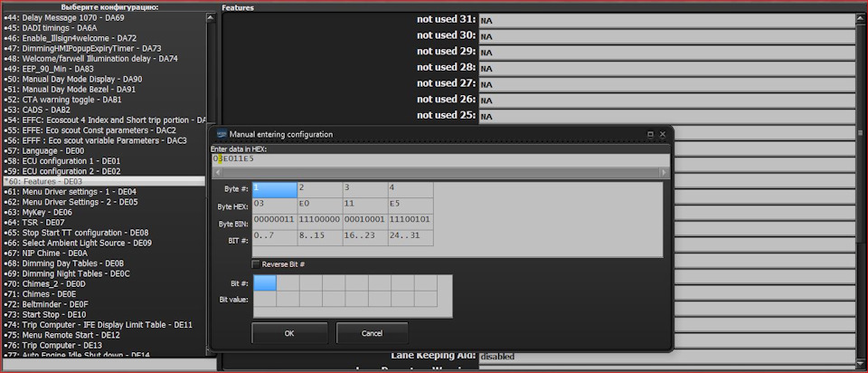This screenshot has width=868, height=373.
Task: Click Byte BIN value 11100101
Action: coord(410,222)
